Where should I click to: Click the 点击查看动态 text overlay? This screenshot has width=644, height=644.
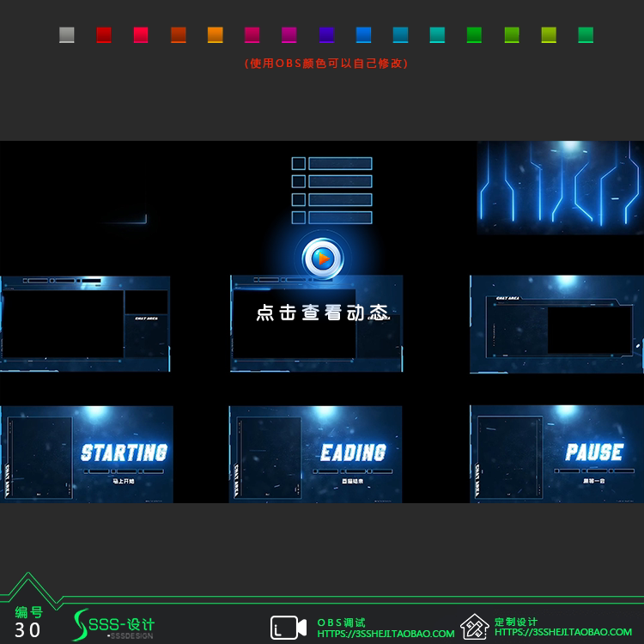[323, 313]
